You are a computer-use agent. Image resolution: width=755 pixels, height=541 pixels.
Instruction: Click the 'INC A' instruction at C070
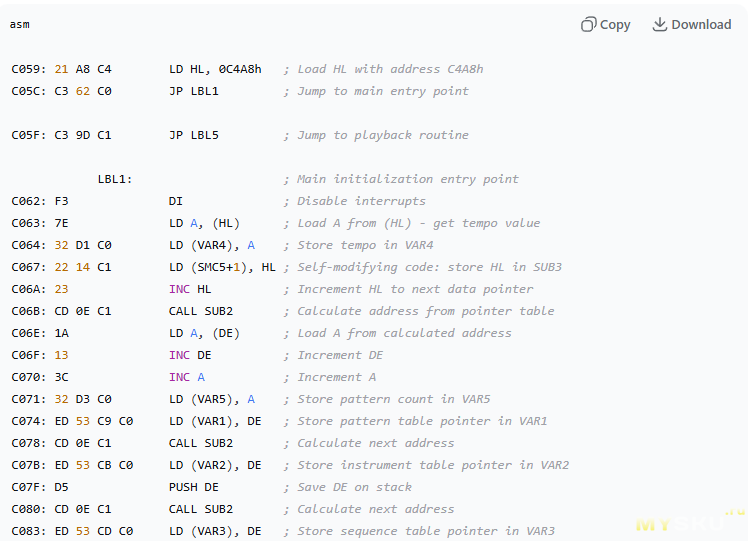coord(186,377)
